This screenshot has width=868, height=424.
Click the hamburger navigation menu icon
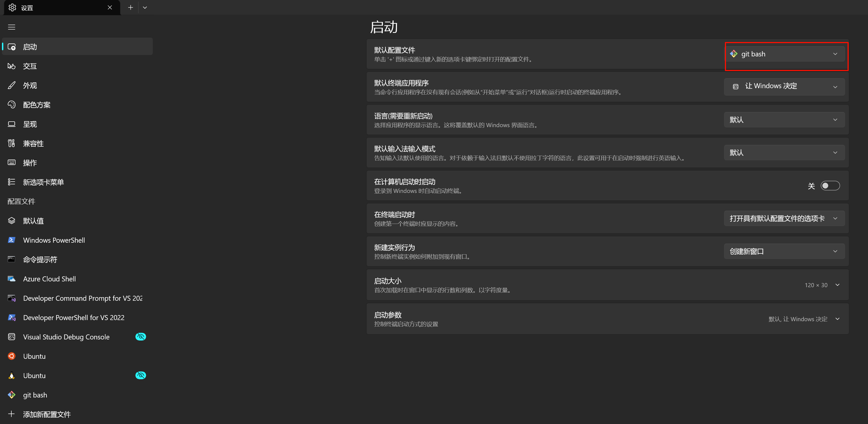point(11,27)
